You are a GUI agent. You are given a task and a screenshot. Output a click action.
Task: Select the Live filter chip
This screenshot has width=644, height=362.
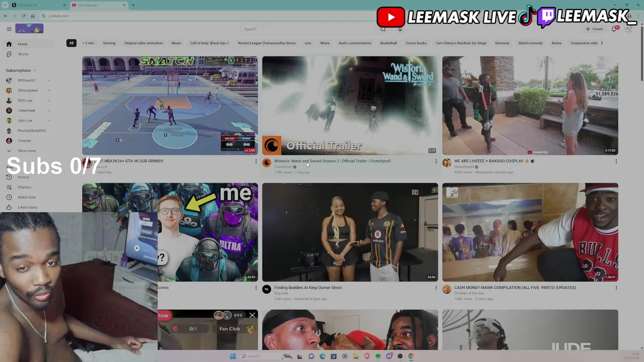(x=308, y=43)
